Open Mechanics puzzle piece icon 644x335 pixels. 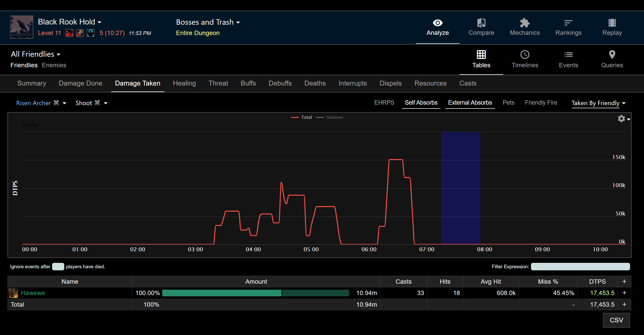pos(525,23)
